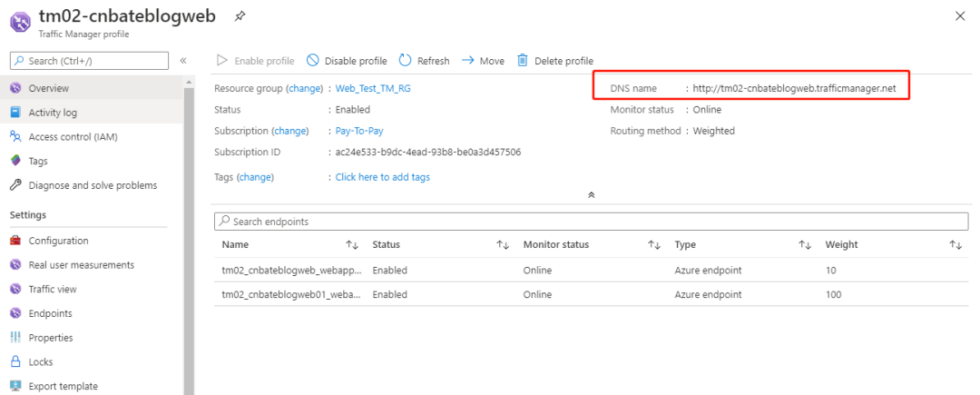The width and height of the screenshot is (980, 395).
Task: Select the tm02_cnbateblogweb01_weba endpoint row
Action: click(592, 294)
